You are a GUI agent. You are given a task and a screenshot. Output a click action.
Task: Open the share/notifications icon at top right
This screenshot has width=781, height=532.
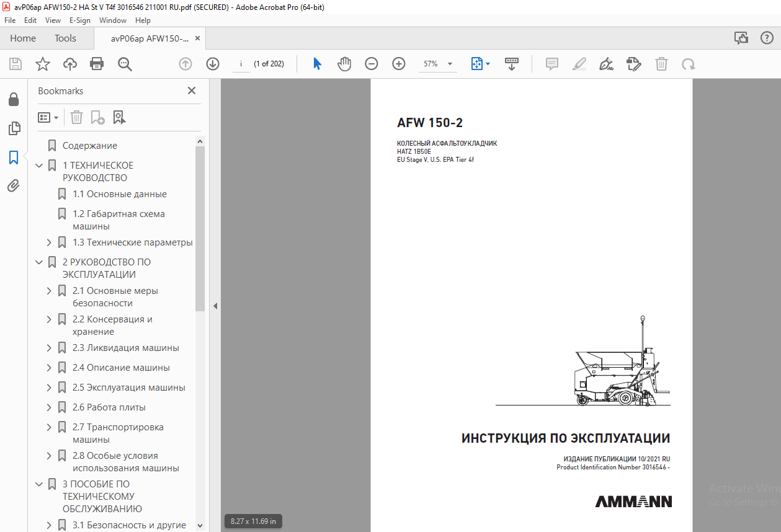pyautogui.click(x=741, y=38)
